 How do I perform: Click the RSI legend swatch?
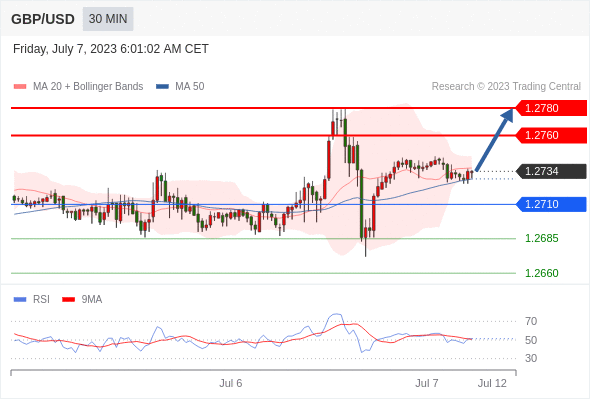pos(20,300)
